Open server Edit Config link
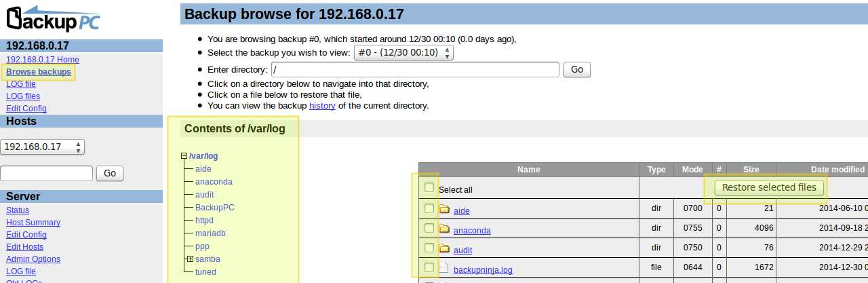 [x=26, y=235]
